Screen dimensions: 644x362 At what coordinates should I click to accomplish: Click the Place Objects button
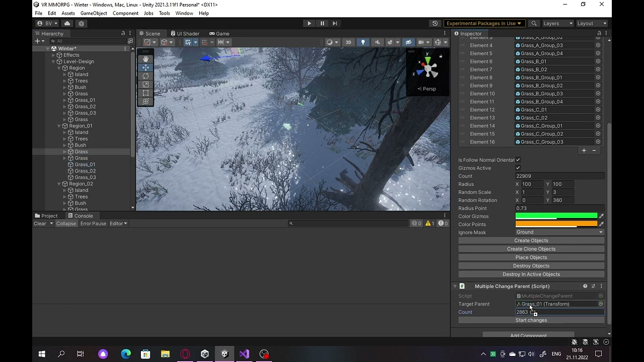[x=531, y=257]
